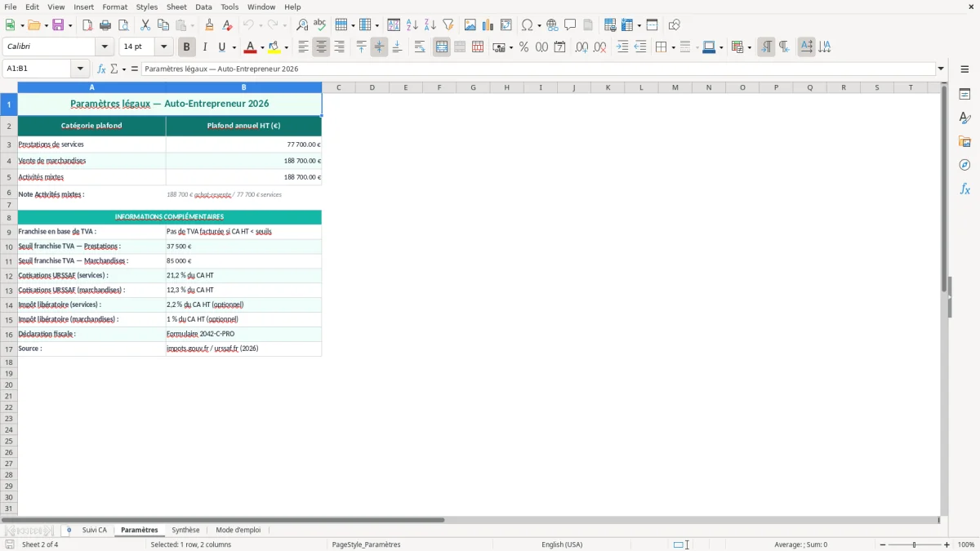Viewport: 980px width, 551px height.
Task: Open Background Color dropdown arrow
Action: (x=286, y=47)
